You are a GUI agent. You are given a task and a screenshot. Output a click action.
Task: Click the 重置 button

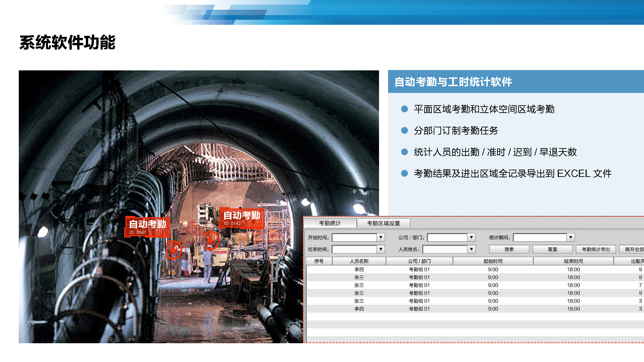point(552,249)
